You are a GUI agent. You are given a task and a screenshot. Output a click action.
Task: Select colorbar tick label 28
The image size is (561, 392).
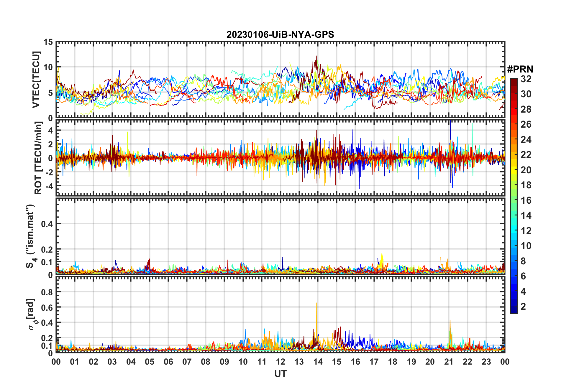click(526, 109)
